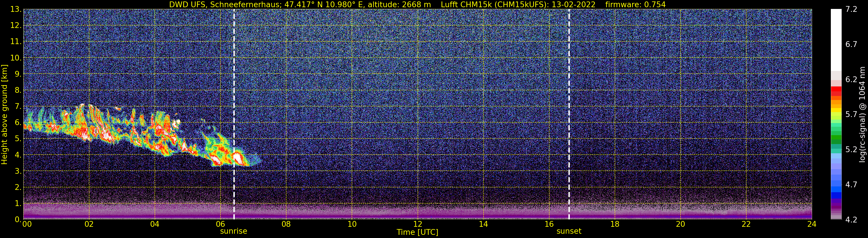This screenshot has width=868, height=238.
Task: Click the time axis tick 08
Action: pos(286,224)
